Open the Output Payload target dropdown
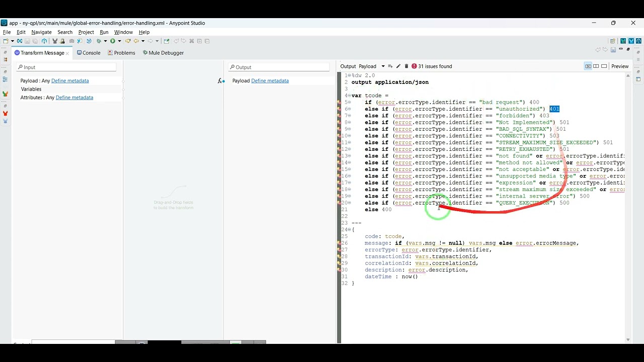 point(383,66)
